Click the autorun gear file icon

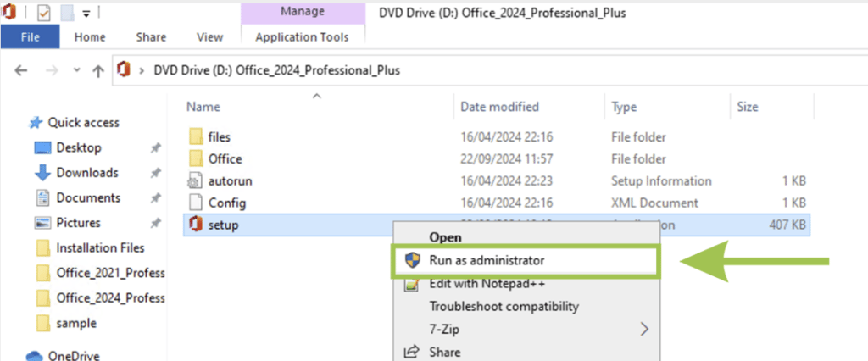(196, 181)
